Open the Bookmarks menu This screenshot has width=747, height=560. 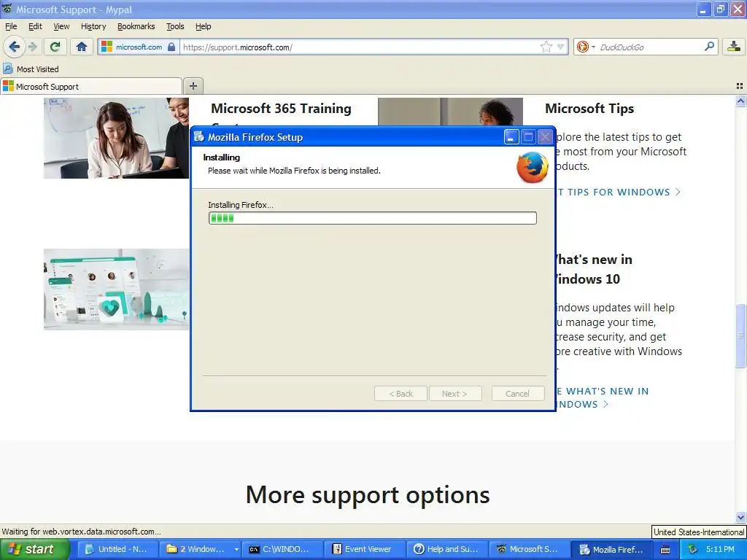(x=136, y=26)
